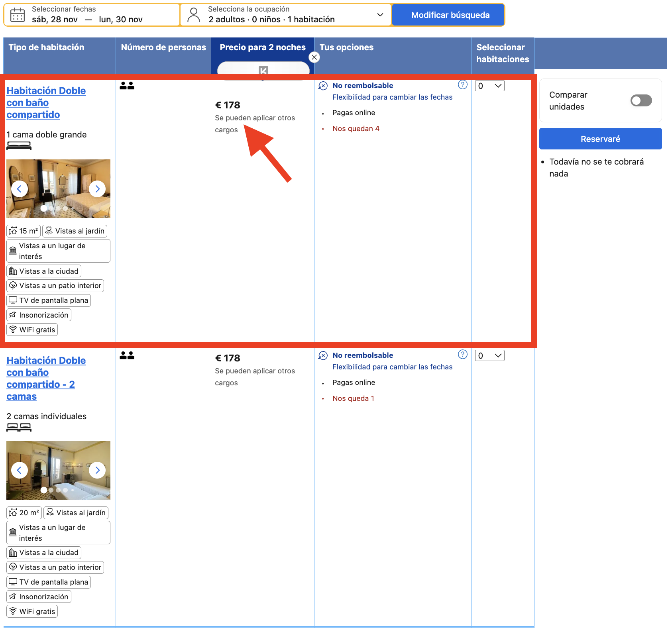Click the red Nos queda 1 text
672x628 pixels.
point(354,398)
